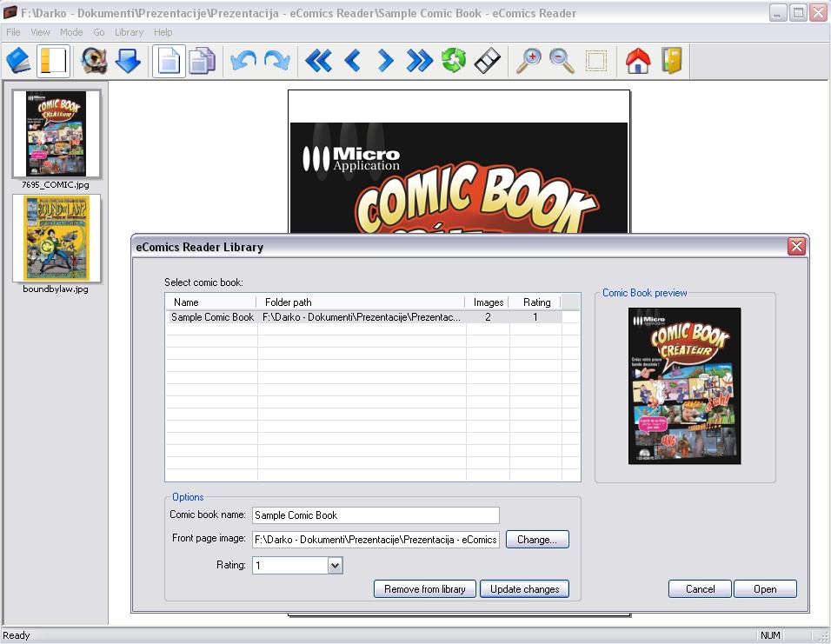Sort by the Images column header
831x644 pixels.
click(488, 302)
